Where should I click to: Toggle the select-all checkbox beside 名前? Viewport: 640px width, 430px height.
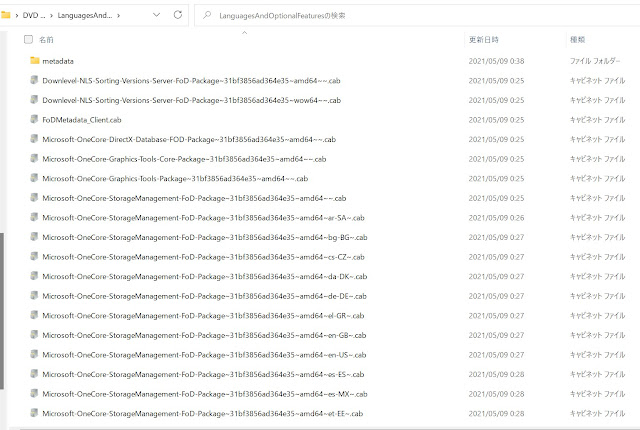tap(28, 39)
